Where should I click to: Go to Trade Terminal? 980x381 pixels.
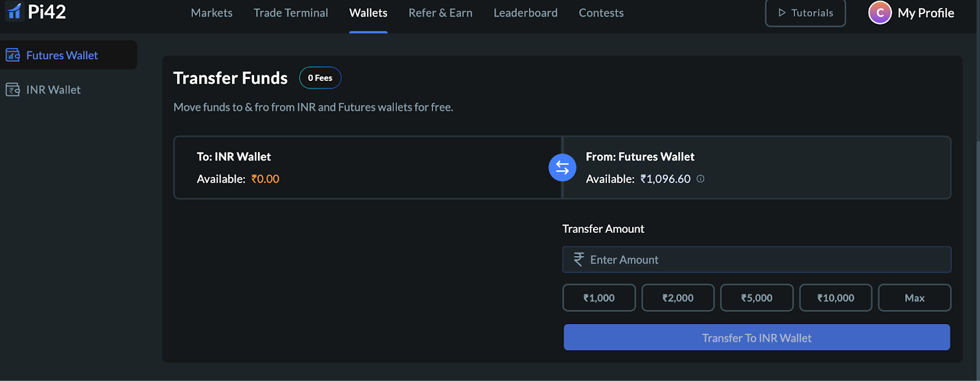tap(291, 13)
